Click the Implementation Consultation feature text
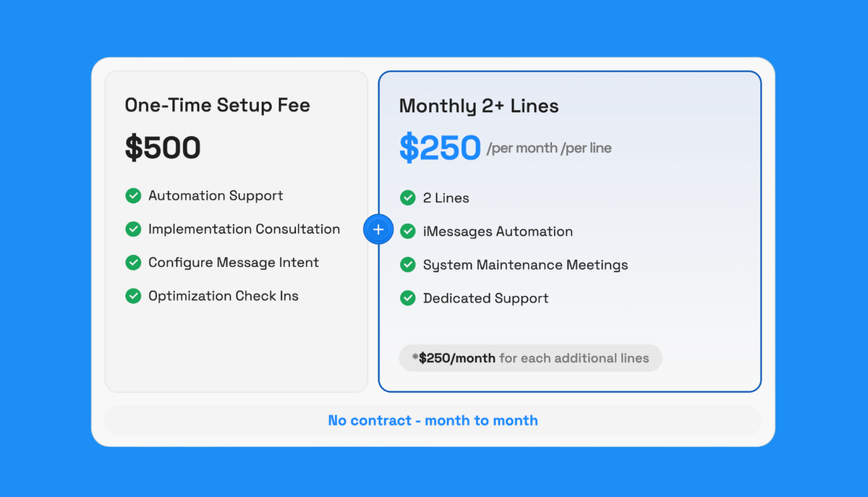 coord(244,229)
